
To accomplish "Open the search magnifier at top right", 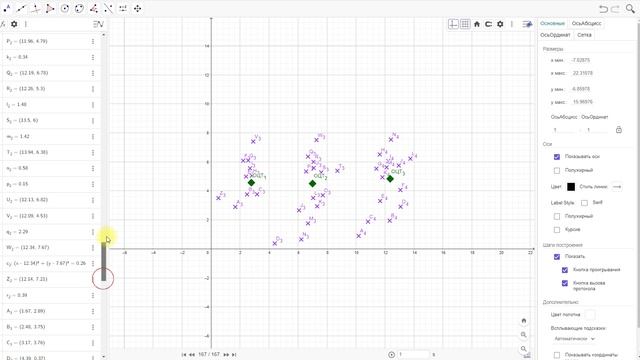I will [630, 9].
